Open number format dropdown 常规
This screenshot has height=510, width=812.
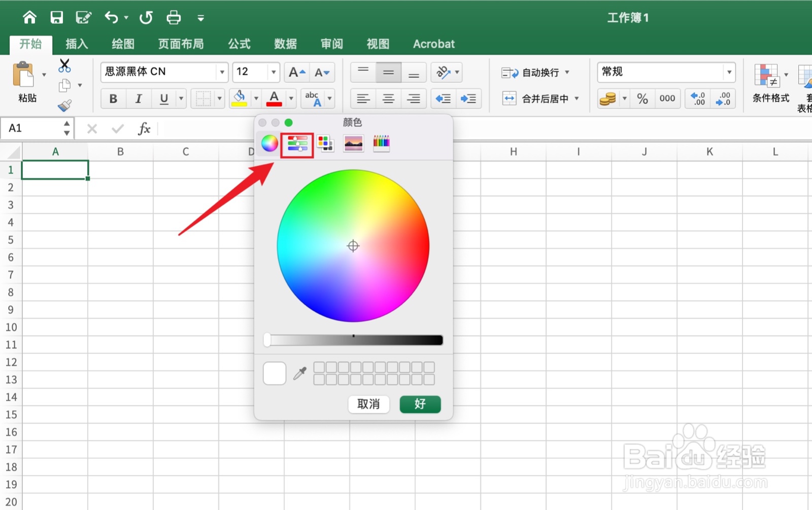729,72
